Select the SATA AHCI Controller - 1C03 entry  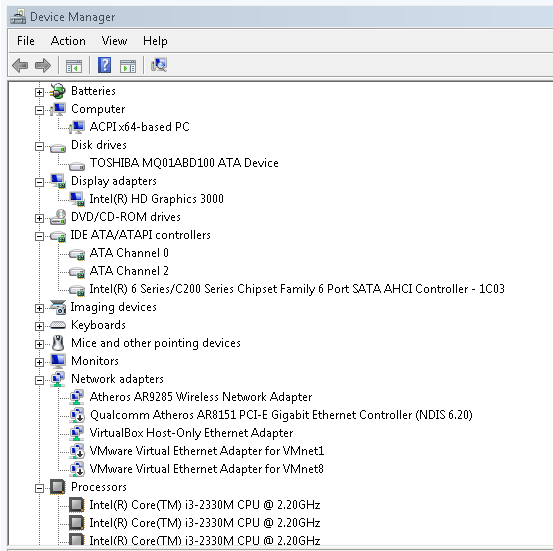pos(297,289)
